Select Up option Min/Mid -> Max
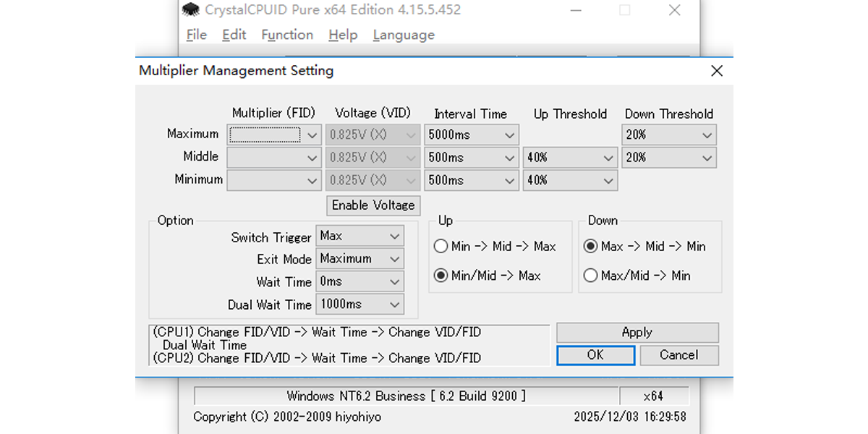Screen dimensions: 868x434 point(488,276)
